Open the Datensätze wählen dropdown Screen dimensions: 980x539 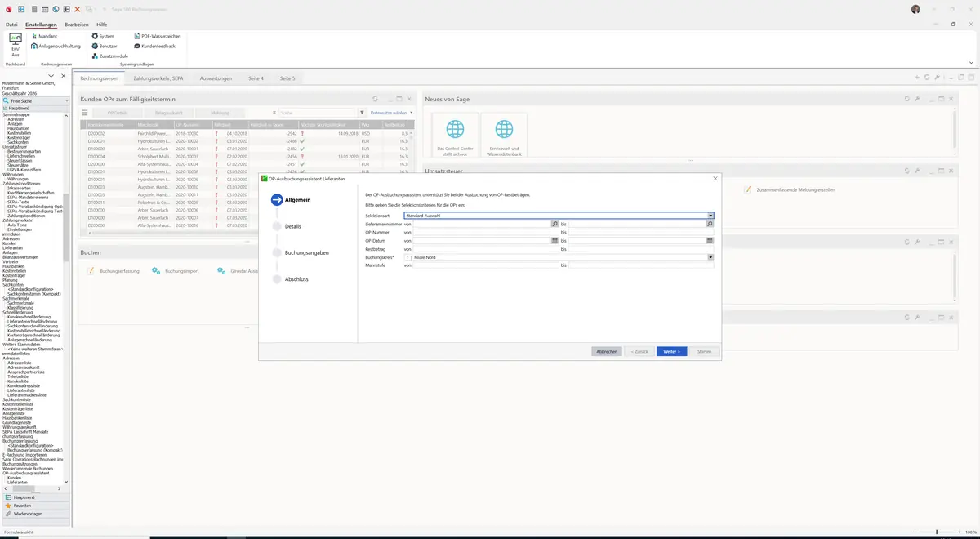click(x=391, y=113)
